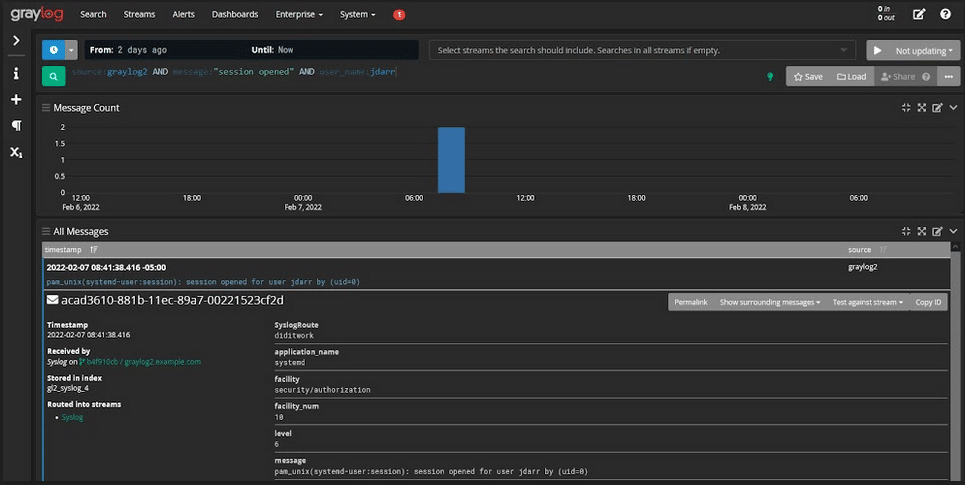
Task: Open the help question mark icon
Action: coord(945,15)
